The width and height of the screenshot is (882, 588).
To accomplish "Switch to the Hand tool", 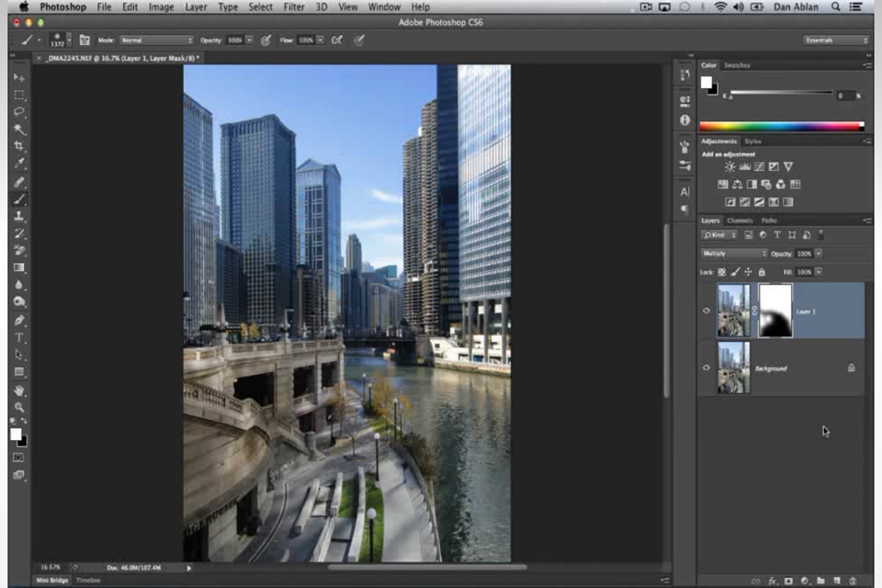I will click(x=19, y=390).
